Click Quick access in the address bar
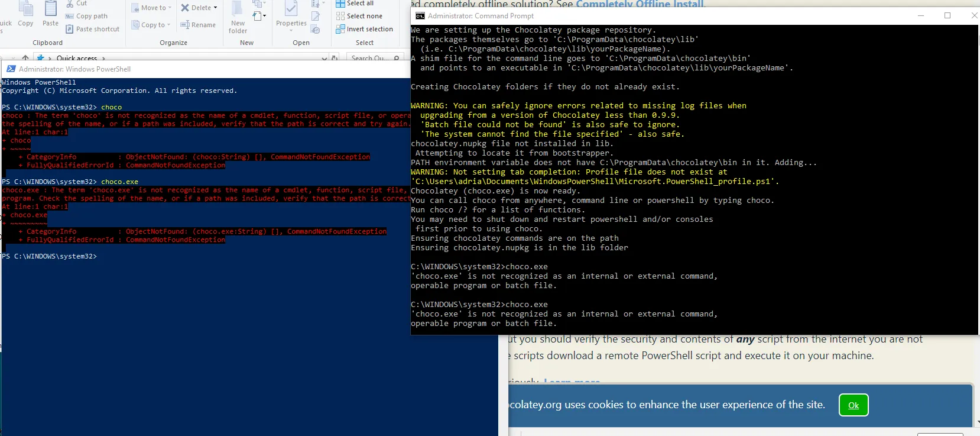Screen dimensions: 980x436 (x=77, y=58)
